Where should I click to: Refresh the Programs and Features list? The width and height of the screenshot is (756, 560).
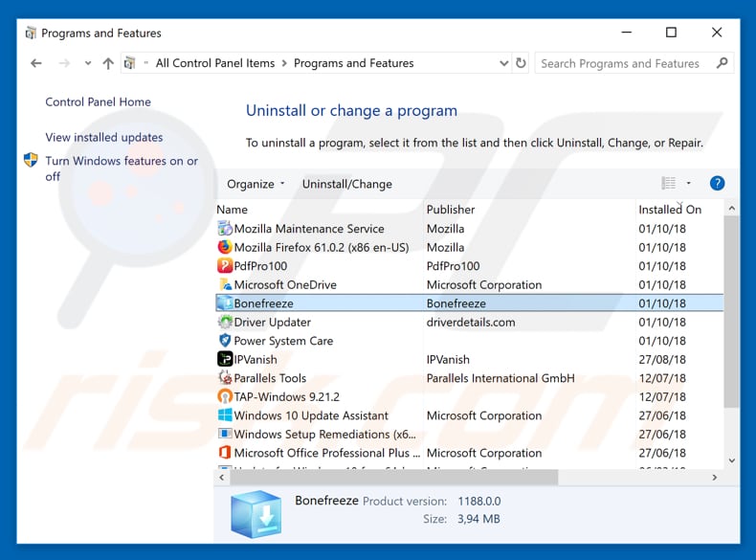[x=521, y=63]
